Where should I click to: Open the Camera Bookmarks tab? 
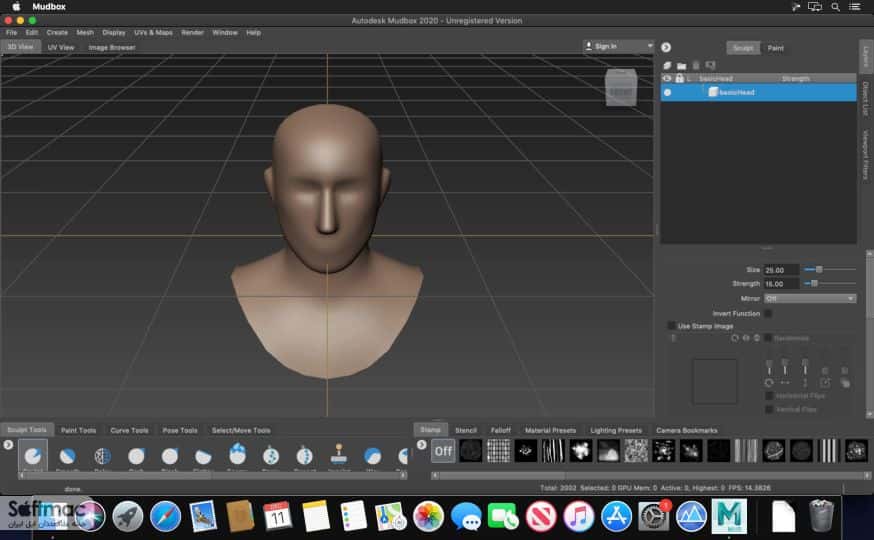(687, 430)
